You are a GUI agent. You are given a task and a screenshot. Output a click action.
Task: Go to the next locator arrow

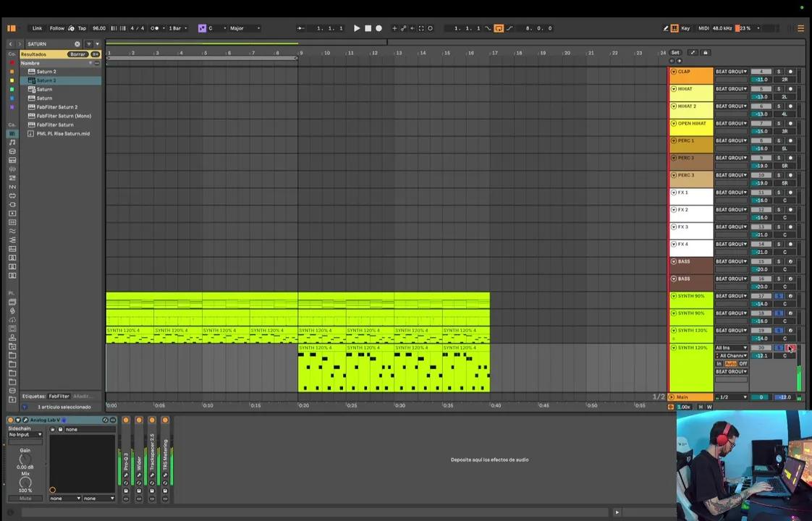tap(680, 61)
